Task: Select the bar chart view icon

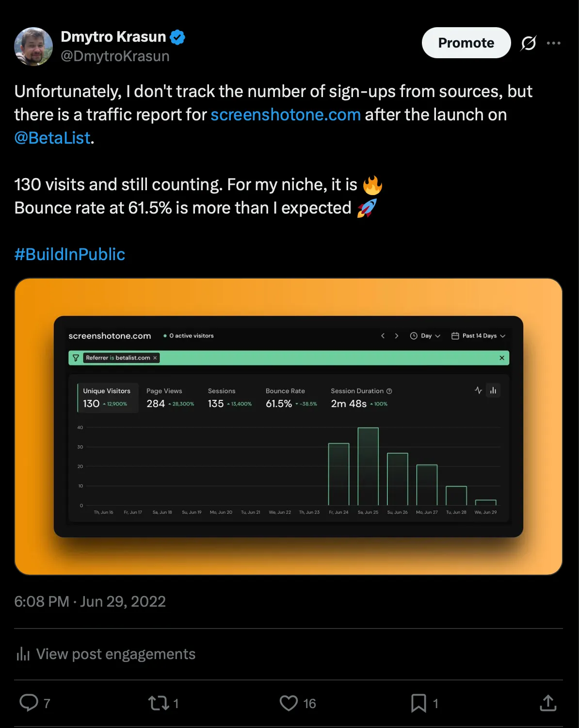Action: point(493,390)
